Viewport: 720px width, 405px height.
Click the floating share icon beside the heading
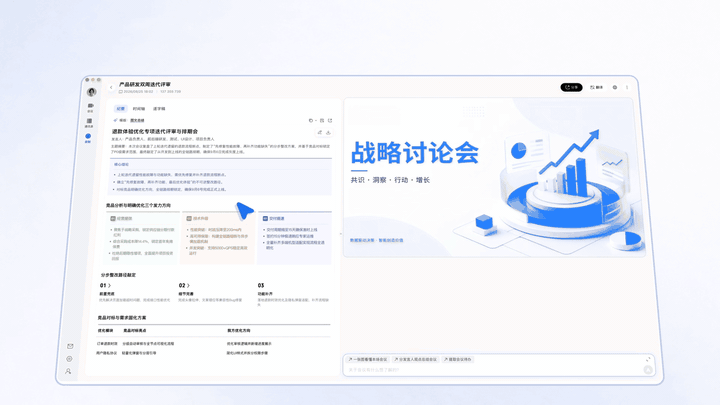(x=320, y=132)
